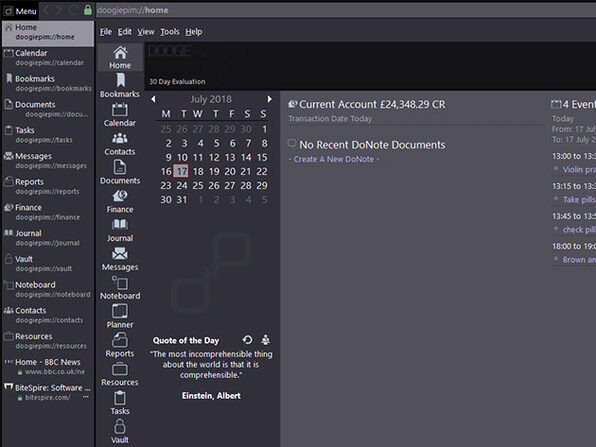Open Current Account £24,348.29 CR heading
Screen dimensions: 596x447
pos(372,105)
